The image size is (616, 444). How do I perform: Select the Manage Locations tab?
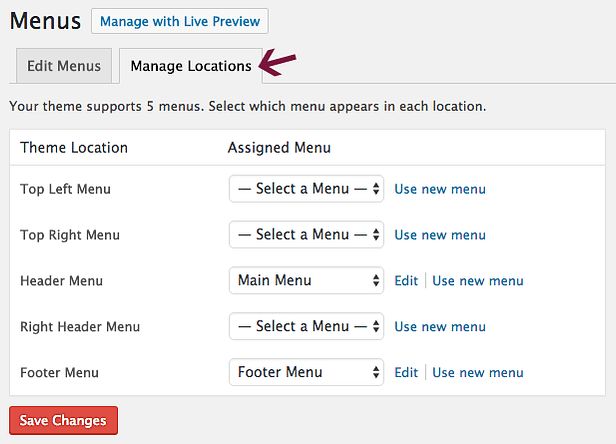(191, 66)
